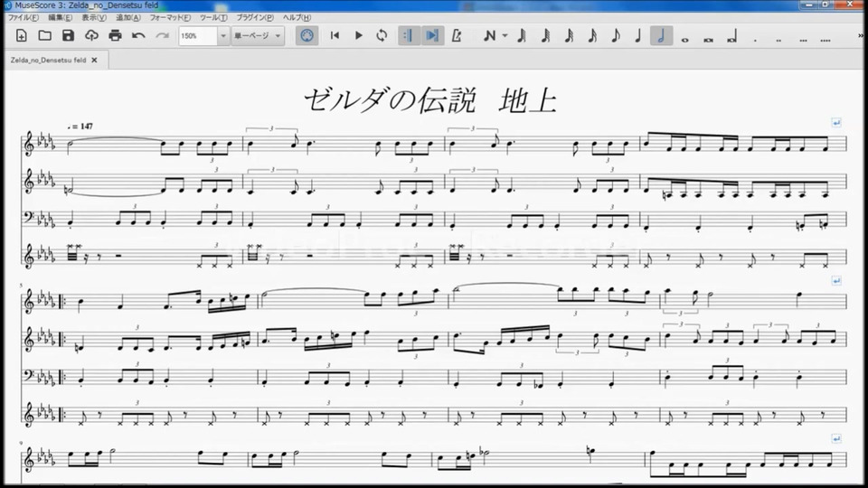Select the highlighted half note duration
868x488 pixels.
click(661, 36)
